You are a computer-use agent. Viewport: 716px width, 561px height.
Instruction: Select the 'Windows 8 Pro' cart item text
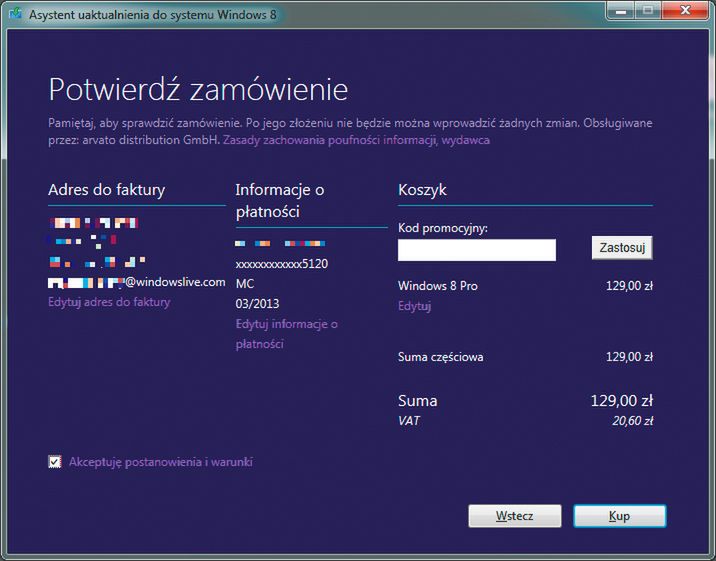click(437, 286)
